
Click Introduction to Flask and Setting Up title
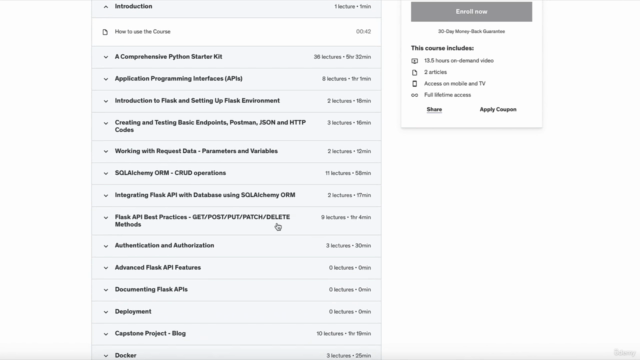point(197,100)
